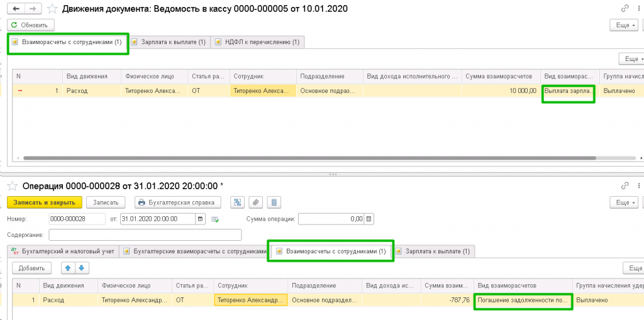Screen dimensions: 644x320
Task: Open the НДФЛ к перечислению tab
Action: pyautogui.click(x=257, y=42)
